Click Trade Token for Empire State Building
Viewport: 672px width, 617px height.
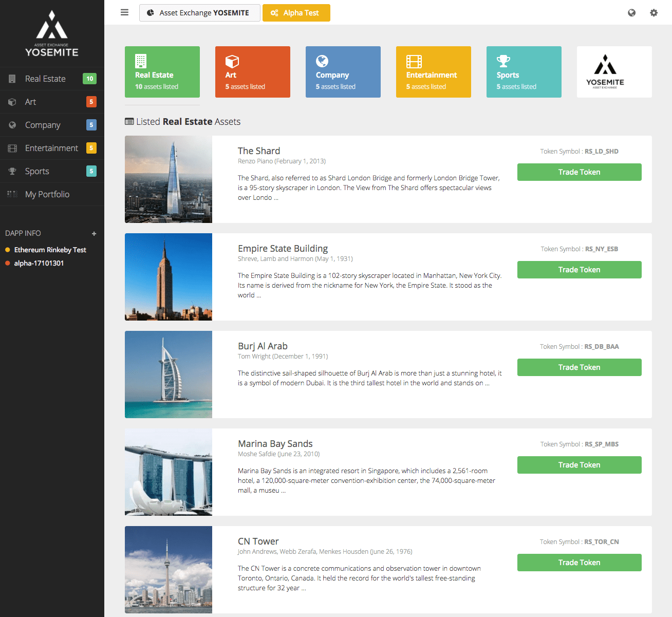click(580, 270)
